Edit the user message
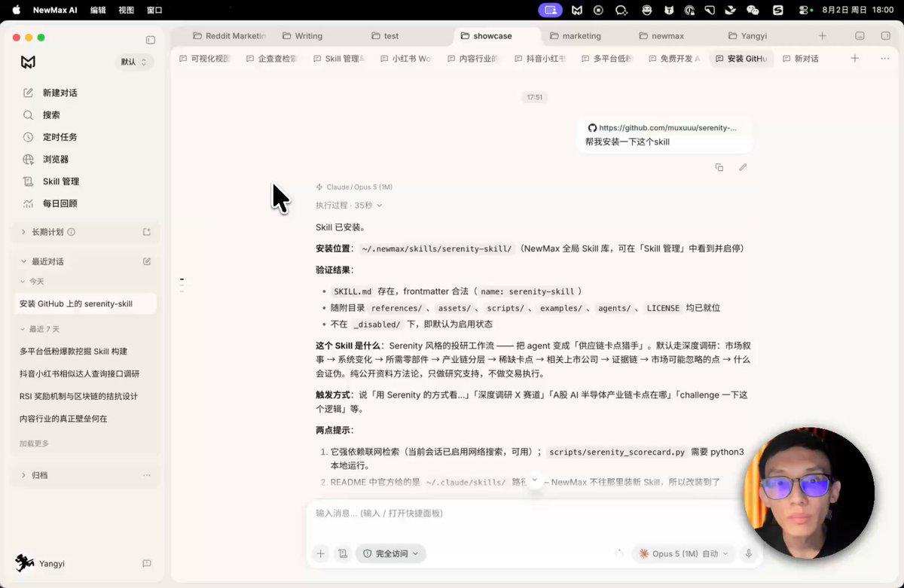This screenshot has width=904, height=588. [743, 167]
